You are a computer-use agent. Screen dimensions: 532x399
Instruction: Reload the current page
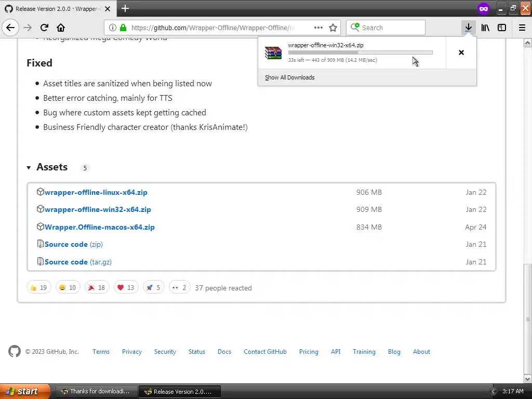(x=44, y=28)
